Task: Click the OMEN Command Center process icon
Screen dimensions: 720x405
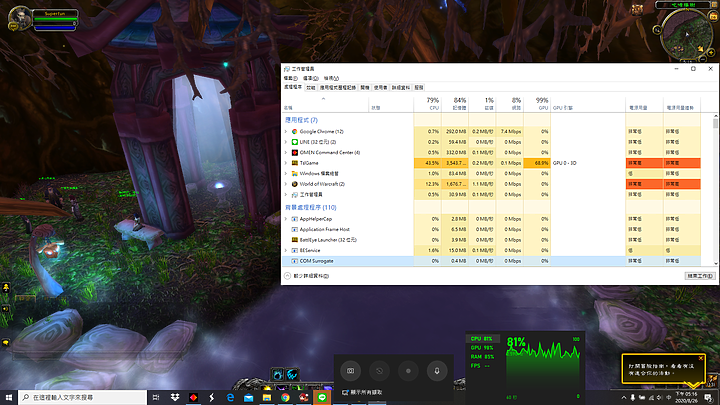Action: 294,152
